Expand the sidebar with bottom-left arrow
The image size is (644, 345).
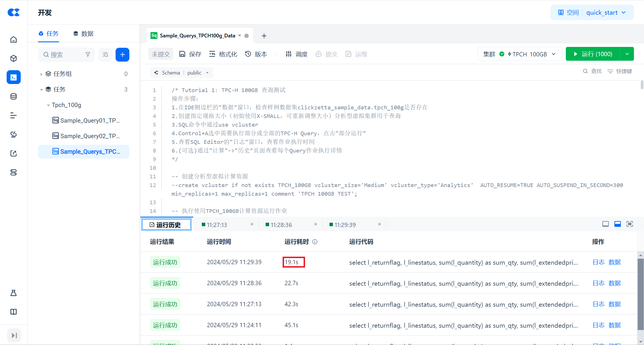[x=14, y=335]
